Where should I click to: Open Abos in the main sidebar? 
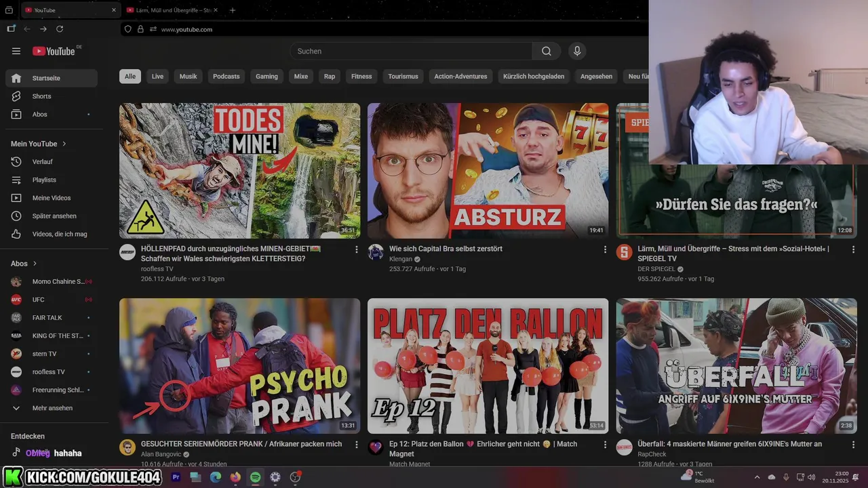pos(52,115)
